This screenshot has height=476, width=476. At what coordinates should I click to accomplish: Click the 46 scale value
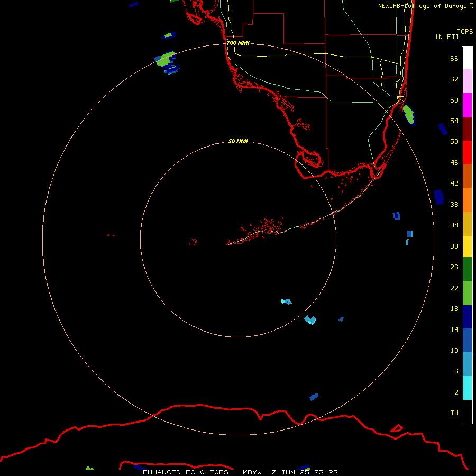click(x=454, y=162)
